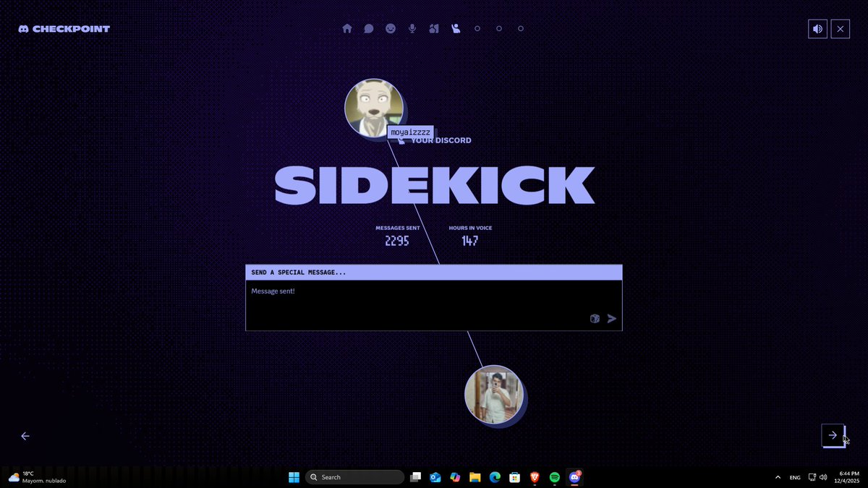Go to the next slide arrow
The height and width of the screenshot is (488, 868).
[x=833, y=435]
